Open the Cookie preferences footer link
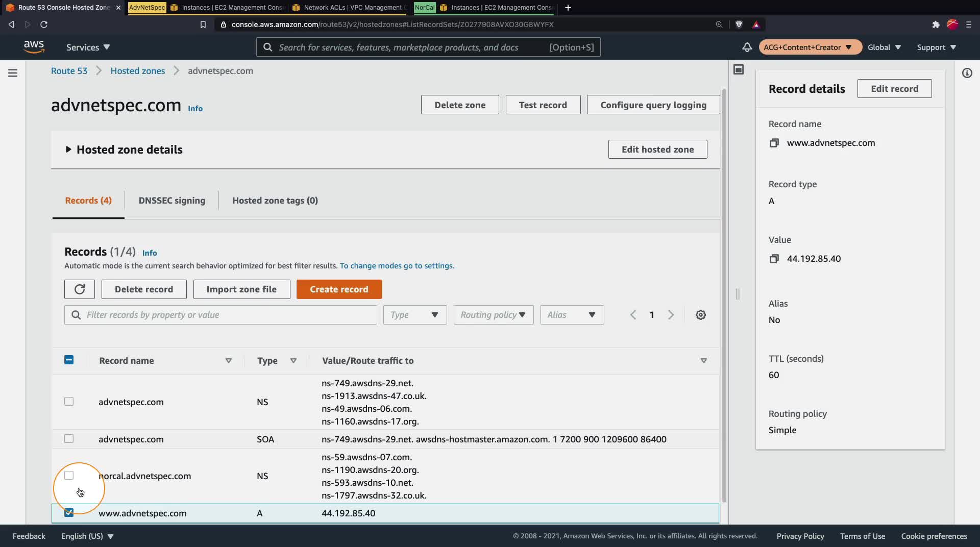This screenshot has width=980, height=547. (x=934, y=536)
